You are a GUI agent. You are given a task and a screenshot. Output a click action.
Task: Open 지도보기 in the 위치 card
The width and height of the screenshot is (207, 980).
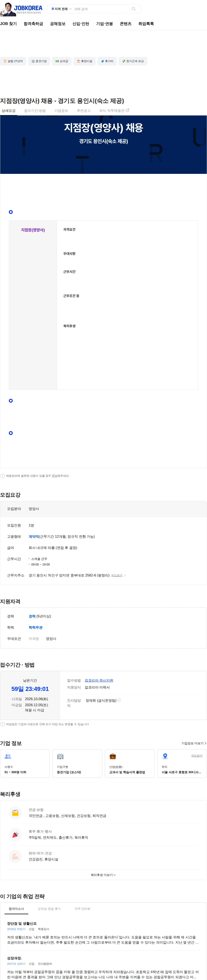197,756
